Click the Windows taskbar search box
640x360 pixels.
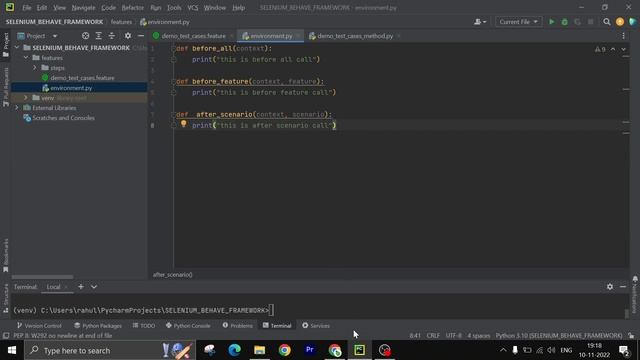109,350
